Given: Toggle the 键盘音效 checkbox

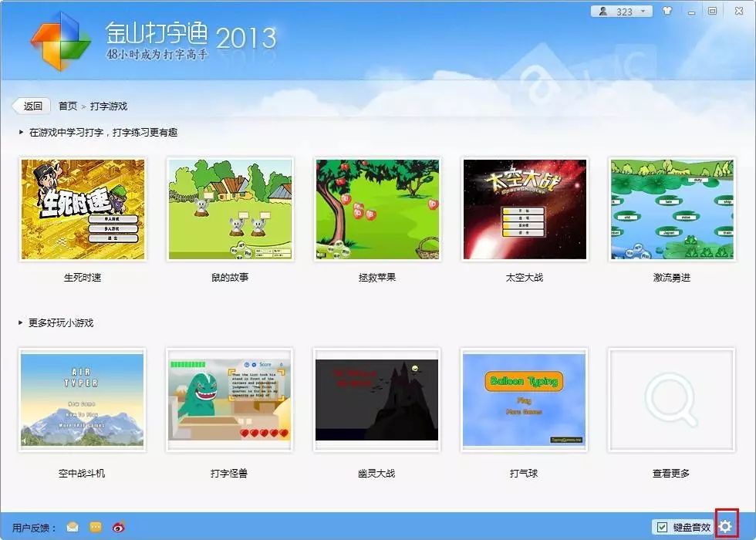Looking at the screenshot, I should pos(663,527).
